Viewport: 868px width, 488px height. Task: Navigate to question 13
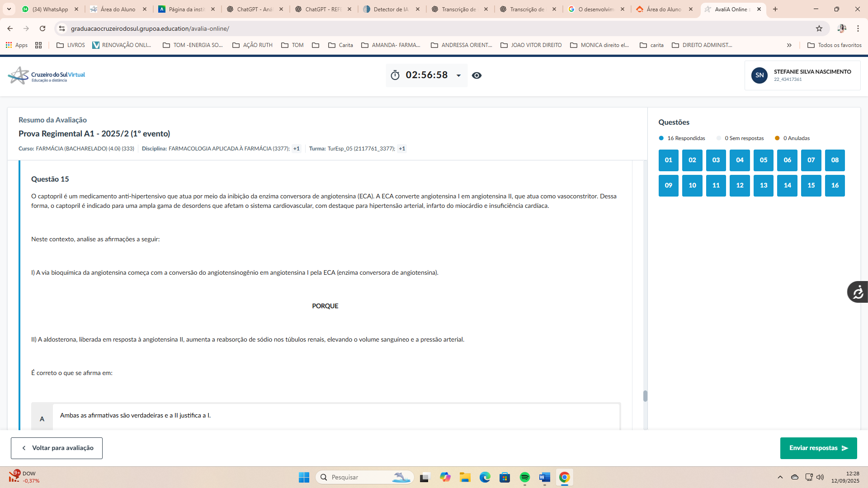(764, 186)
